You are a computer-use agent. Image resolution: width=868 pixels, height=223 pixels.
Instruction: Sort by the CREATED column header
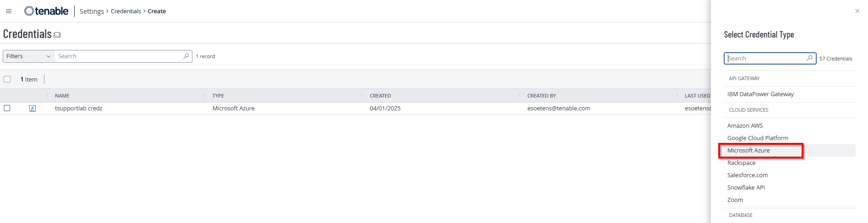380,96
